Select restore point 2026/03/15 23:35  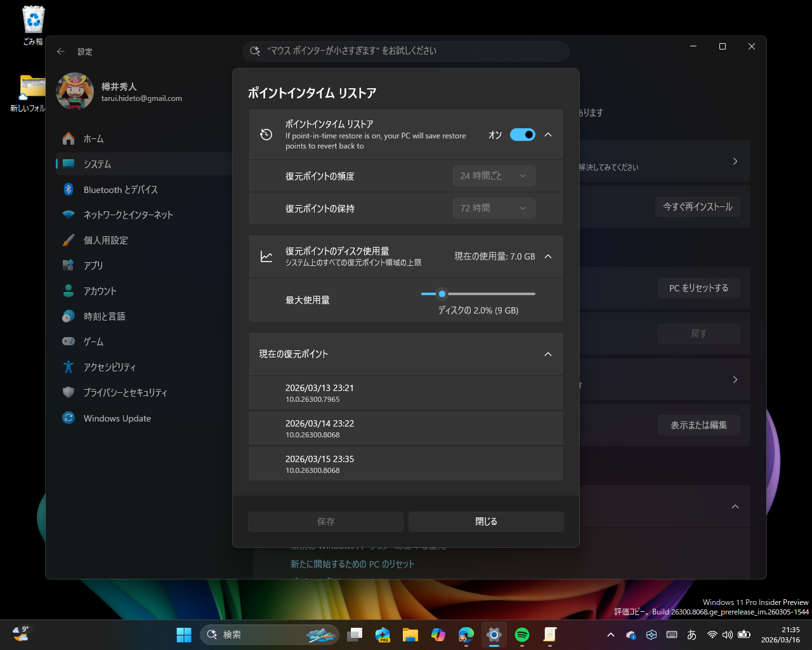coord(406,464)
